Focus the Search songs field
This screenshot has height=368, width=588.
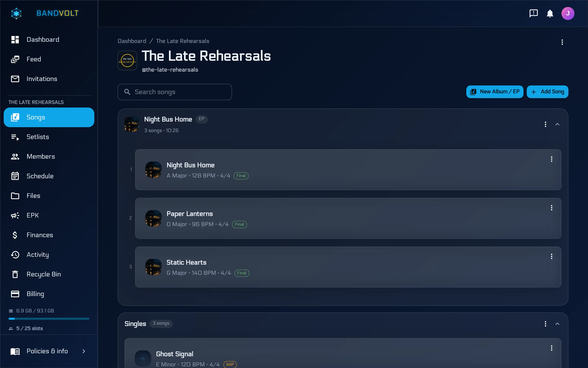coord(175,92)
